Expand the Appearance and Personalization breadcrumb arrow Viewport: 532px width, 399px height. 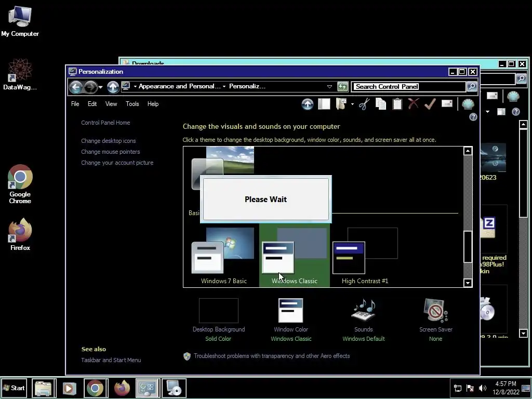click(x=135, y=87)
